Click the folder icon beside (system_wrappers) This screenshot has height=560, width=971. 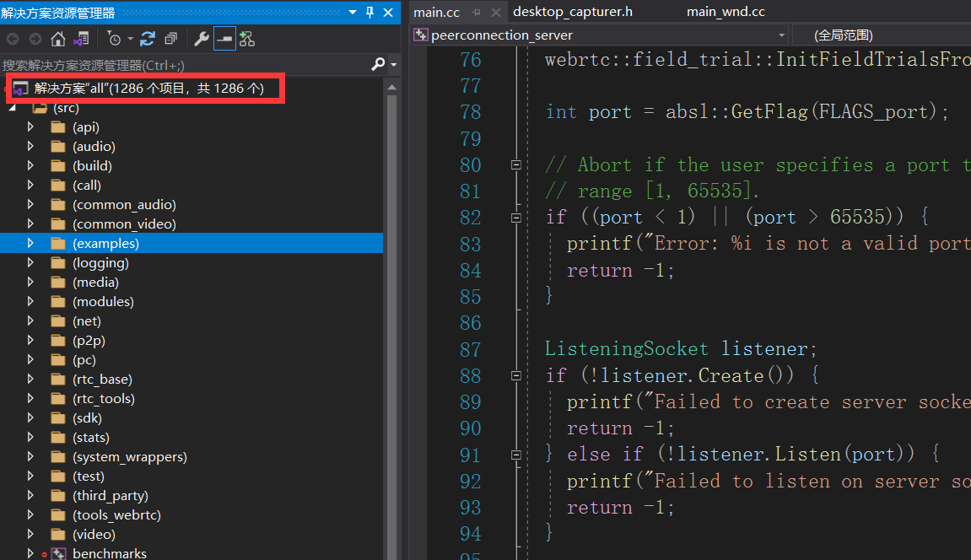point(58,456)
